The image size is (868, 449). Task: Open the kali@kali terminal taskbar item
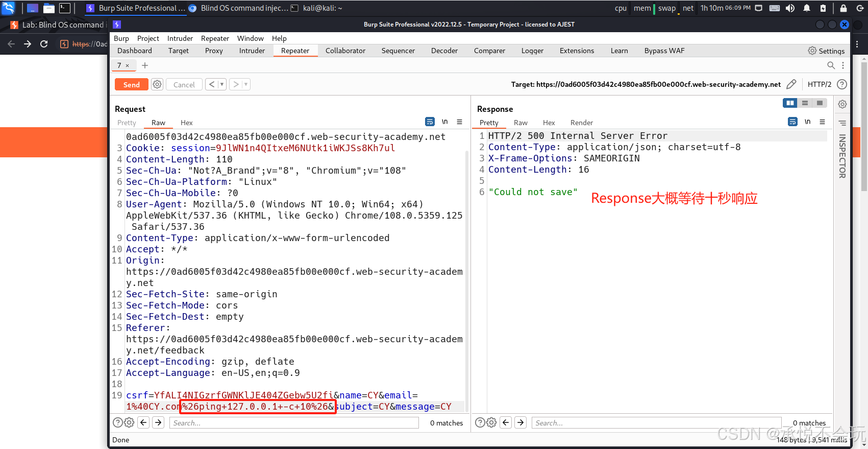pos(316,8)
